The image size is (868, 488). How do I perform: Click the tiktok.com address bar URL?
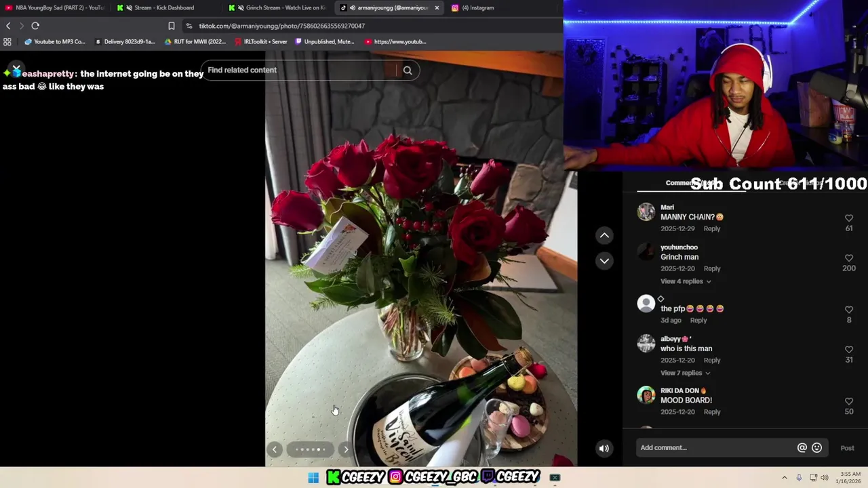[x=282, y=26]
